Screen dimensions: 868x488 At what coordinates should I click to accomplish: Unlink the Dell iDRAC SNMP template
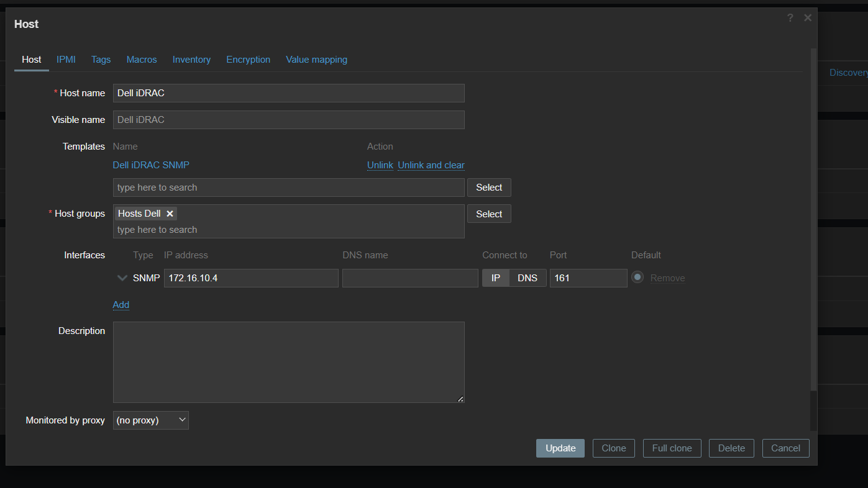[380, 165]
